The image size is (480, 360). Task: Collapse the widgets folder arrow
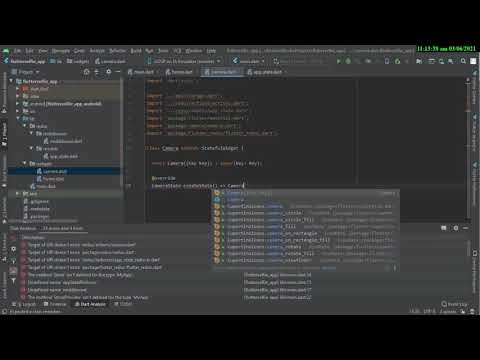tap(25, 163)
